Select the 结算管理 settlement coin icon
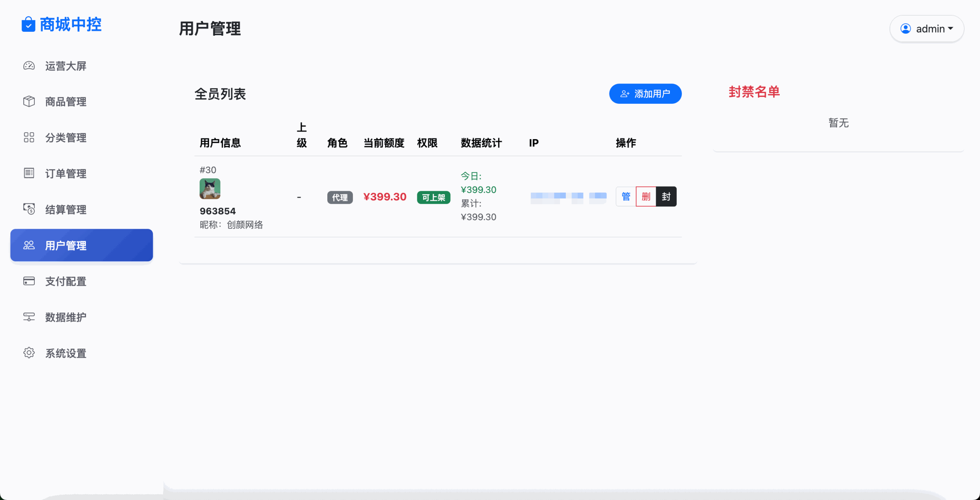 (29, 209)
